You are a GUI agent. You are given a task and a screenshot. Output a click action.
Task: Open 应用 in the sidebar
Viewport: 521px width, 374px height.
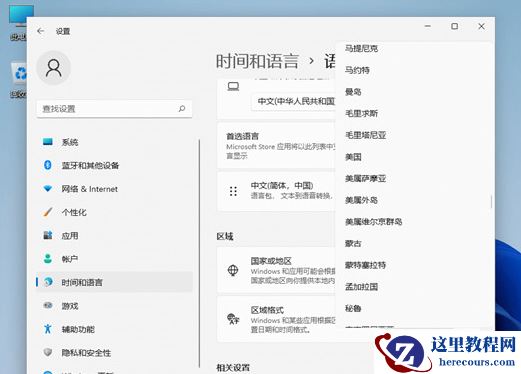pyautogui.click(x=114, y=236)
